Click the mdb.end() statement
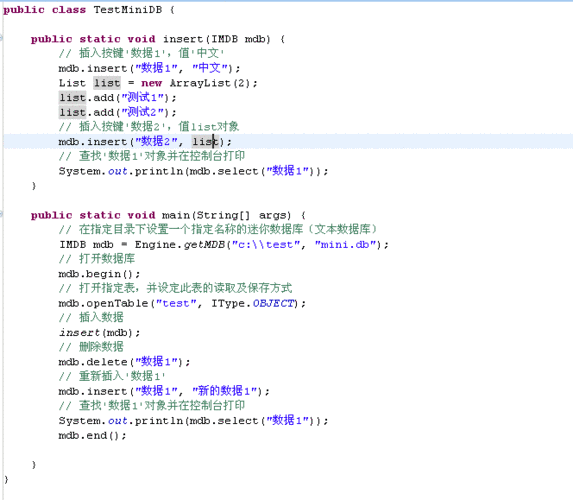 92,436
